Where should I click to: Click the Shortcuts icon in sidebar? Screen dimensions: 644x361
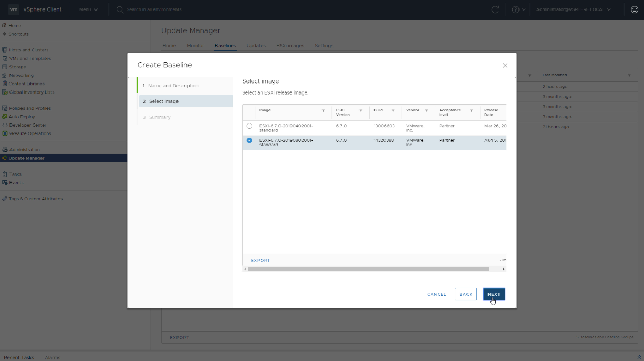4,34
